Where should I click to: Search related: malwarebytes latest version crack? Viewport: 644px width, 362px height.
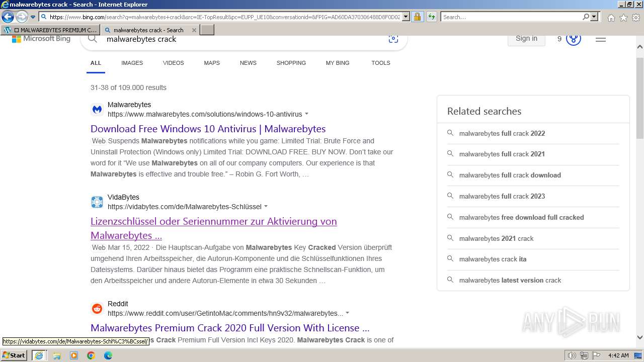coord(533,280)
